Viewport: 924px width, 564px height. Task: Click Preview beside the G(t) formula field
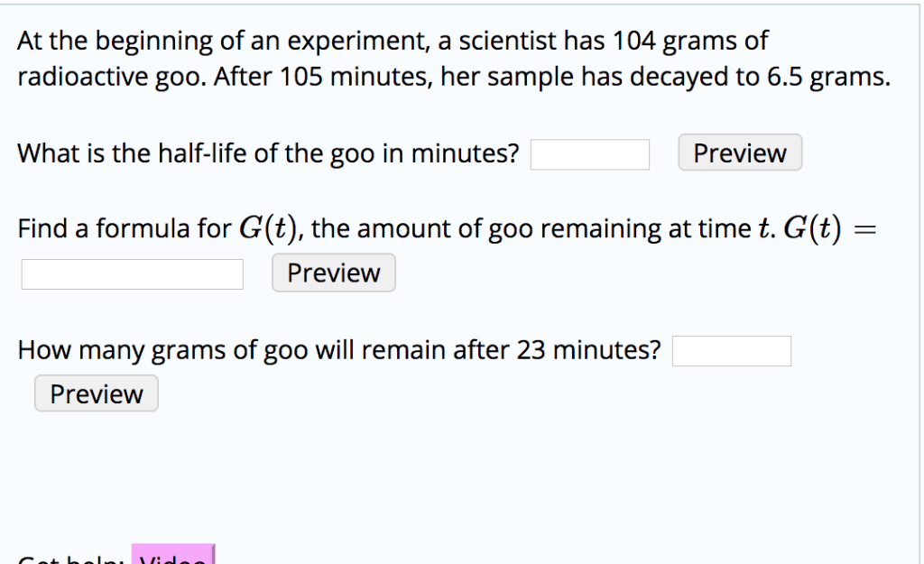(x=333, y=273)
